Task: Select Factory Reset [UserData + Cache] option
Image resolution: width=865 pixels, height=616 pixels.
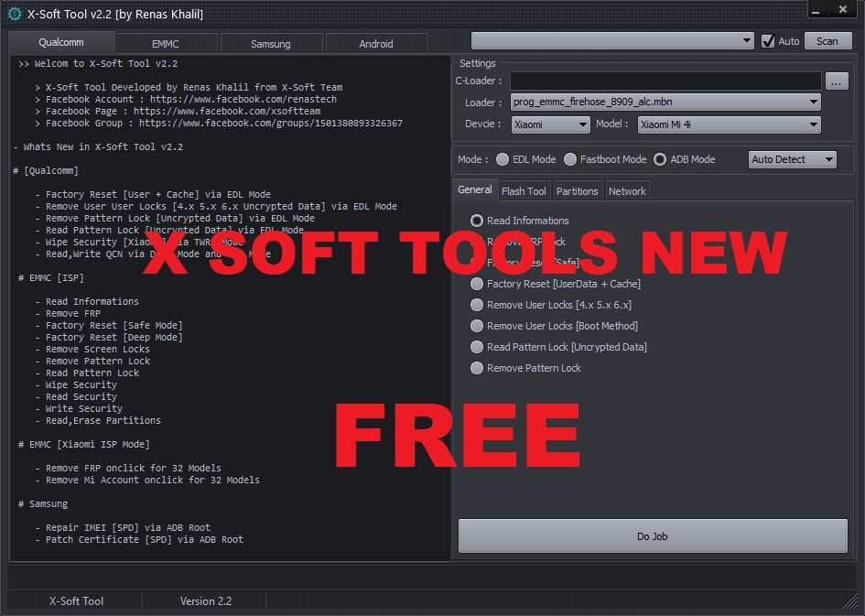Action: (477, 284)
